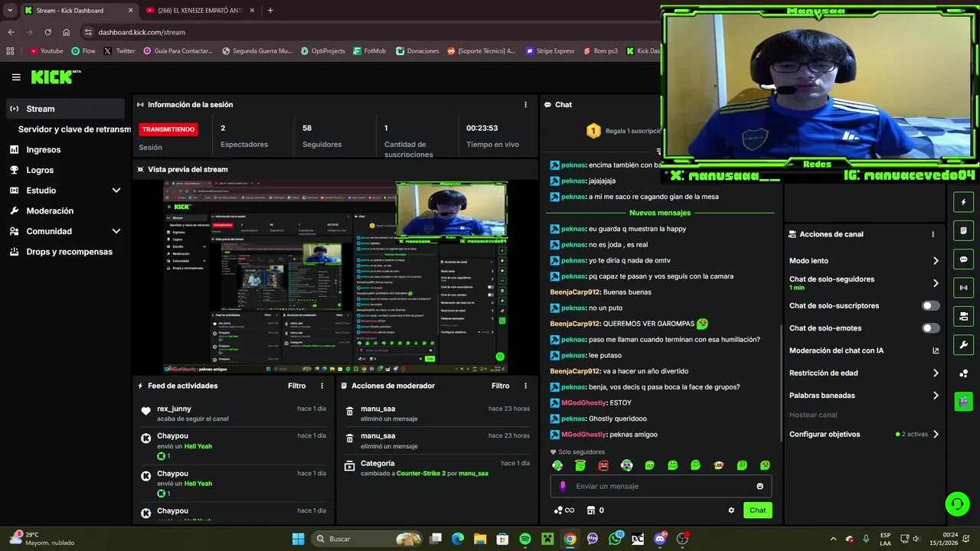Open Feed de actividades three-dot menu
Viewport: 980px width, 551px height.
(x=322, y=386)
